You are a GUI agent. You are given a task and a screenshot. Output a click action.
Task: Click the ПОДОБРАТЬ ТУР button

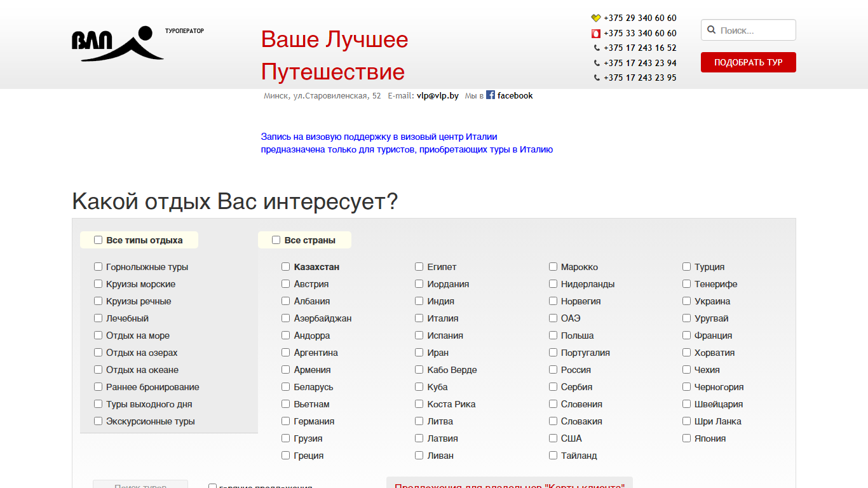[x=749, y=62]
